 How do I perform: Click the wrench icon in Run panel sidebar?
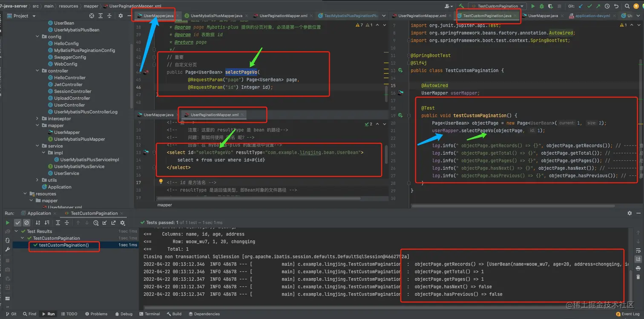pos(7,249)
